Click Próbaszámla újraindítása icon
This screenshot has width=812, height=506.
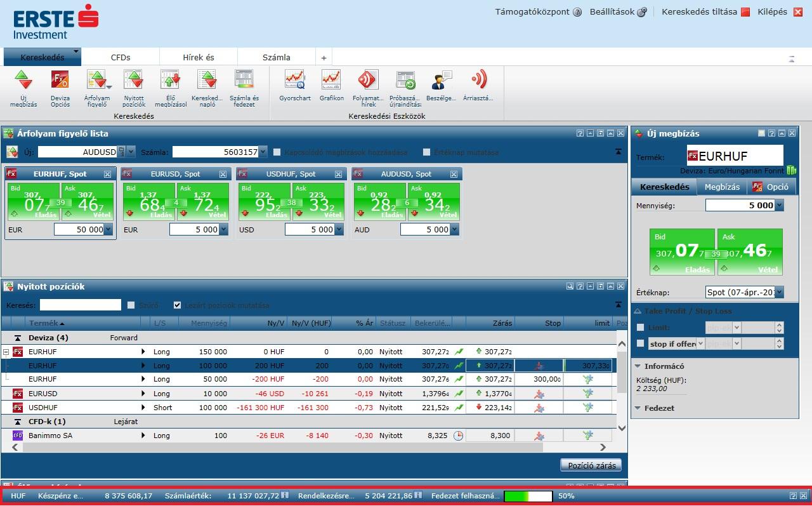pyautogui.click(x=405, y=81)
